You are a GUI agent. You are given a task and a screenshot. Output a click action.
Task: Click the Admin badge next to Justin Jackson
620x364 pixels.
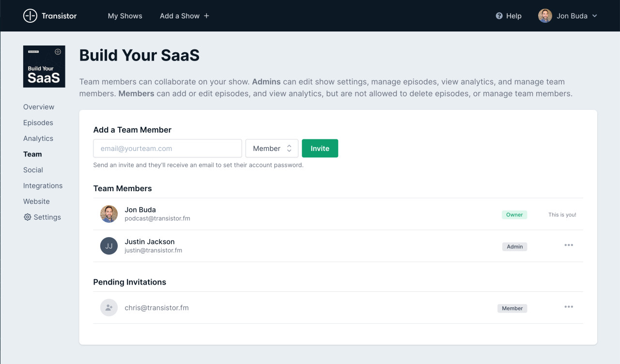click(x=514, y=246)
